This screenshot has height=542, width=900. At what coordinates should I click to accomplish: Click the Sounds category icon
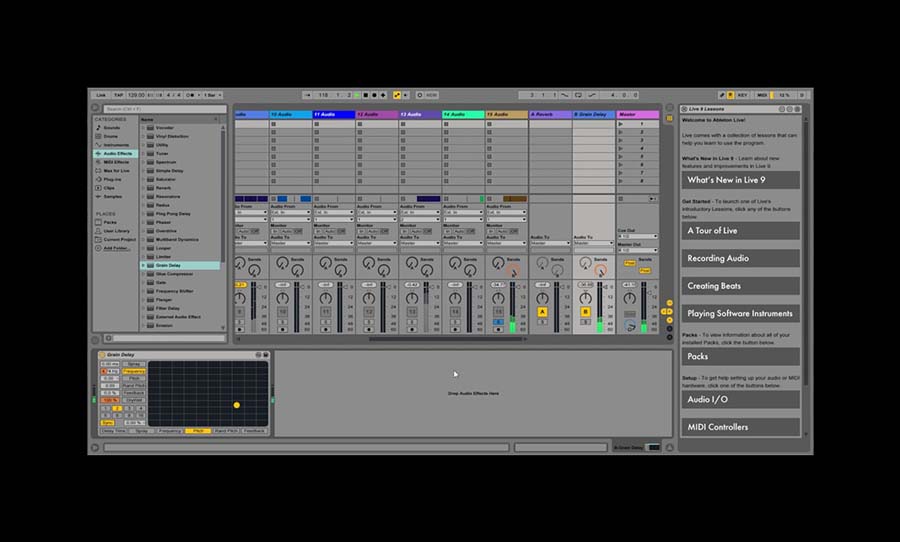coord(98,127)
